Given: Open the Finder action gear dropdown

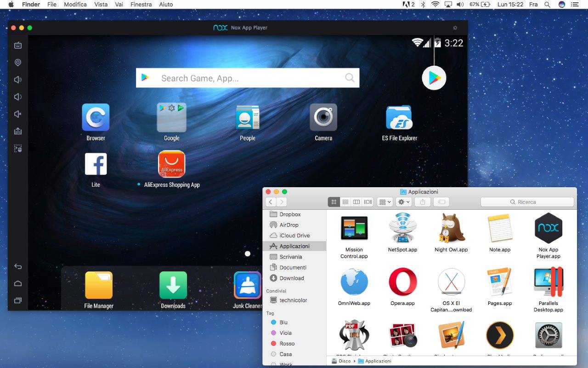Looking at the screenshot, I should pyautogui.click(x=404, y=202).
